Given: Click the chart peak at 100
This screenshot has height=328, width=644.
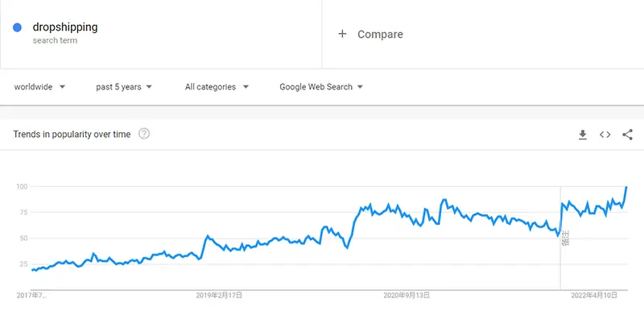Looking at the screenshot, I should [x=626, y=187].
